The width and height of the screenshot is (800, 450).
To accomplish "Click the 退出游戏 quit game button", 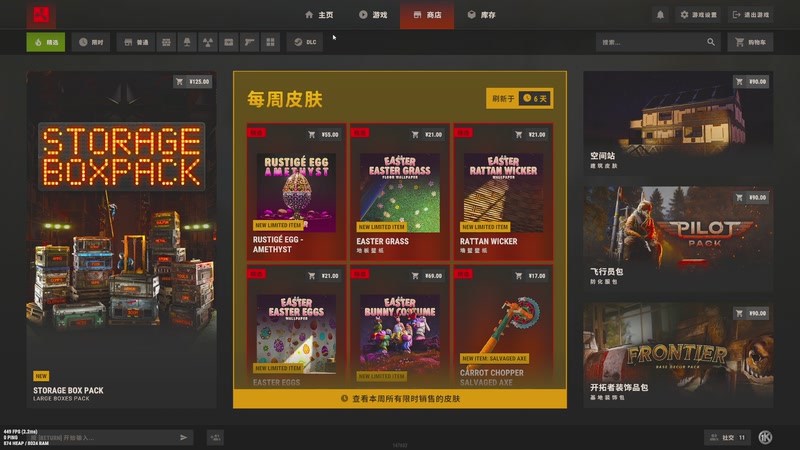I will click(751, 15).
